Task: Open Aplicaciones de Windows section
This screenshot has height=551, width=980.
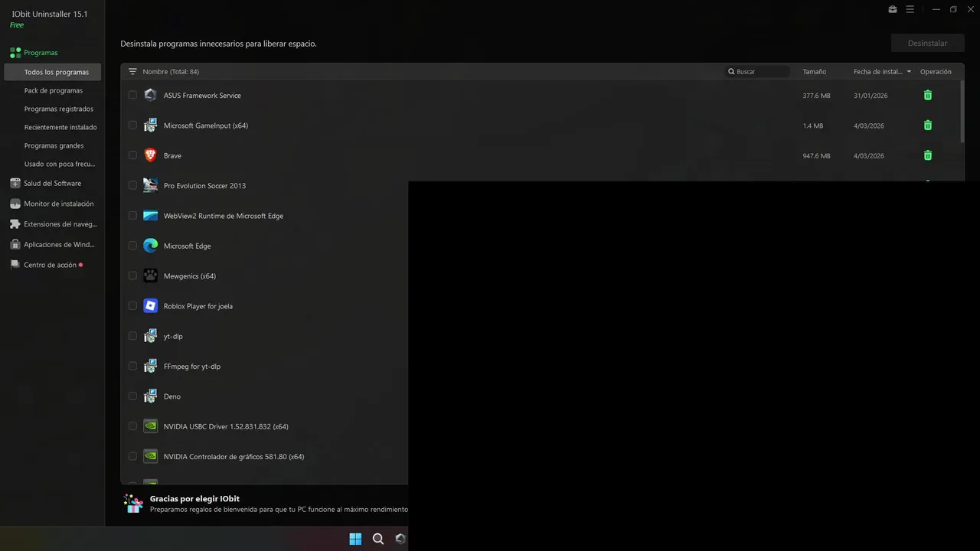Action: tap(52, 244)
